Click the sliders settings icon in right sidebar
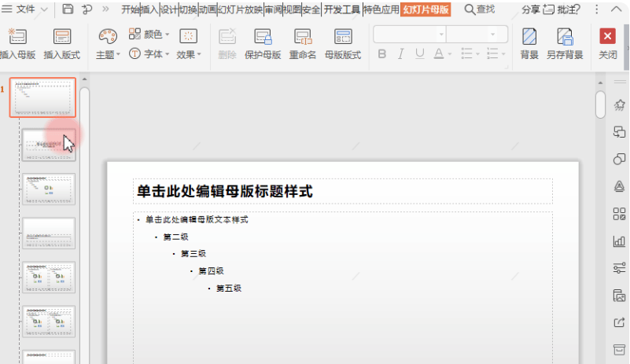 pos(619,267)
